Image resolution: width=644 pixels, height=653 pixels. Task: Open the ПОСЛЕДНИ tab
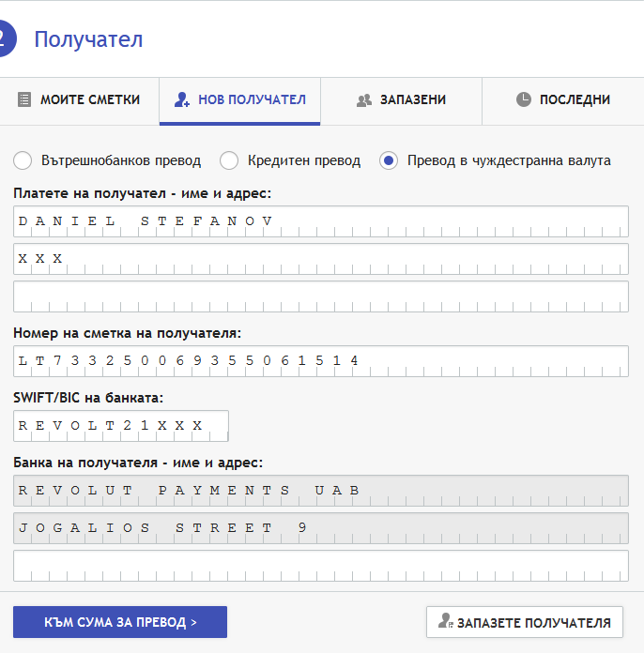pyautogui.click(x=563, y=100)
